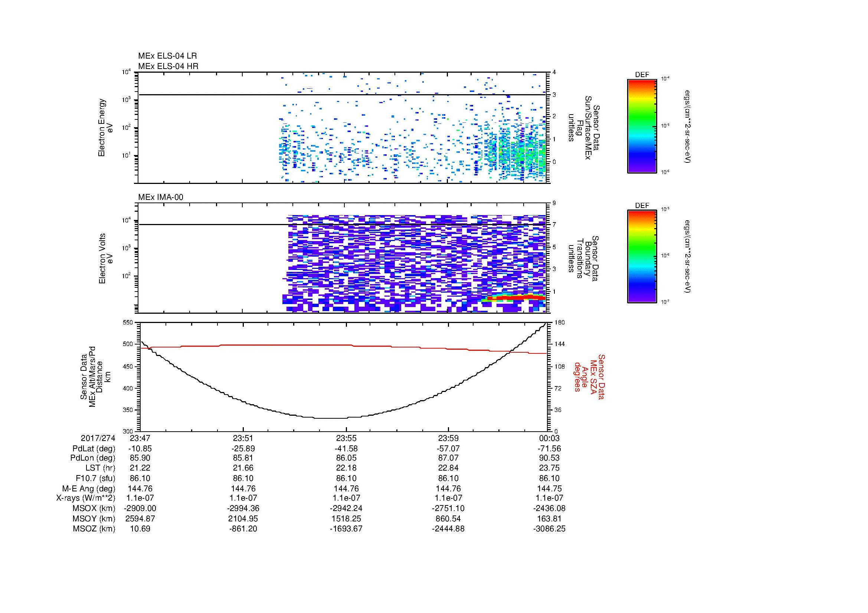
Task: Click the '180' SZA axis tick
Action: pos(559,323)
